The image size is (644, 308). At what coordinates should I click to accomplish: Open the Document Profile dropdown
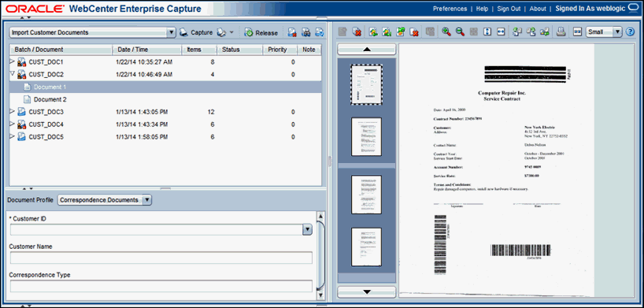pyautogui.click(x=105, y=200)
